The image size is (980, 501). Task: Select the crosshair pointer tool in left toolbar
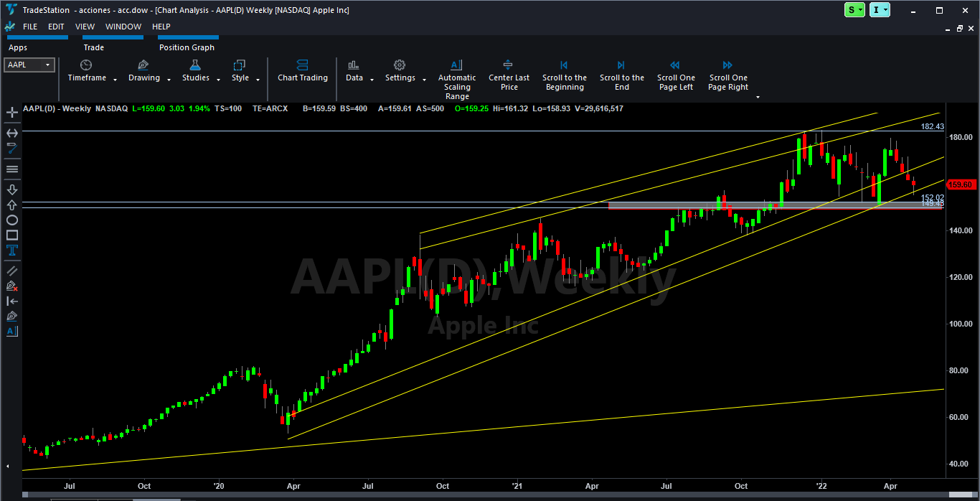click(12, 113)
